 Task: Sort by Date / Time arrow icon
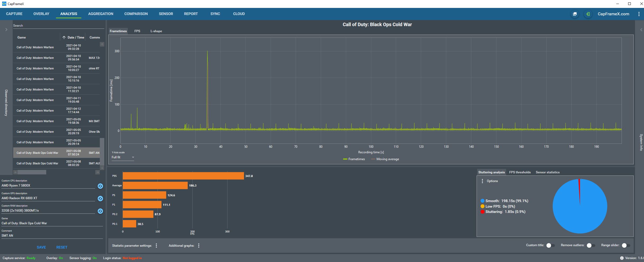pos(64,37)
